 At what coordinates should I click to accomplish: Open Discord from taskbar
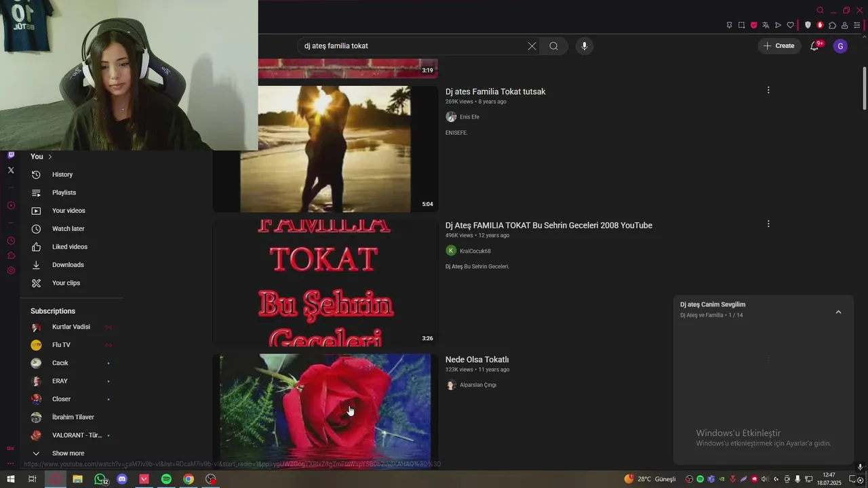pos(122,479)
